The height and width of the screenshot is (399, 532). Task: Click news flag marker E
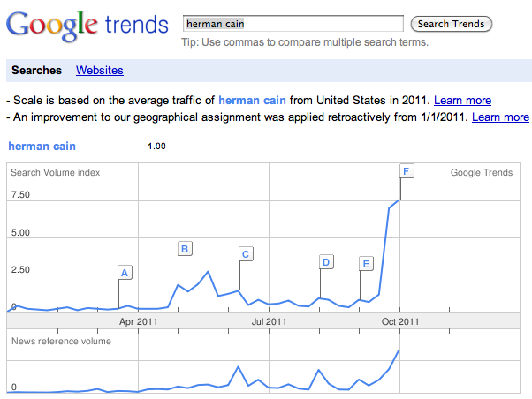[366, 263]
